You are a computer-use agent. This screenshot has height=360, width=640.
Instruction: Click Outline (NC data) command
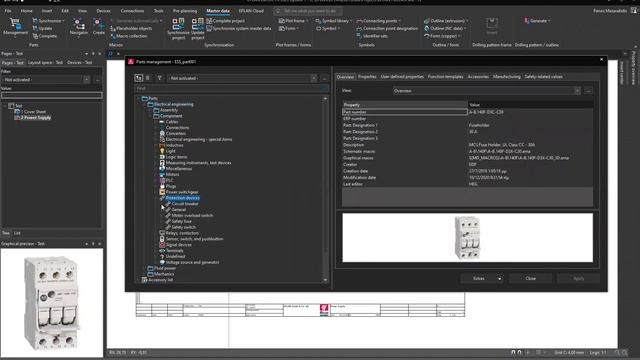click(445, 29)
